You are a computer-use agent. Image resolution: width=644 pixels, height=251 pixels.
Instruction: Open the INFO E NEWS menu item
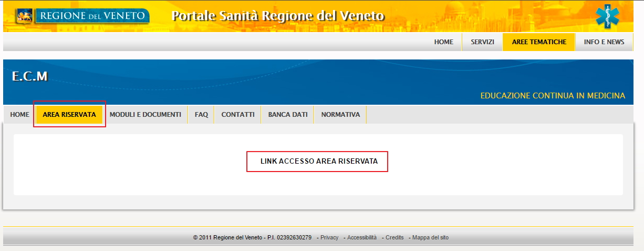click(604, 42)
